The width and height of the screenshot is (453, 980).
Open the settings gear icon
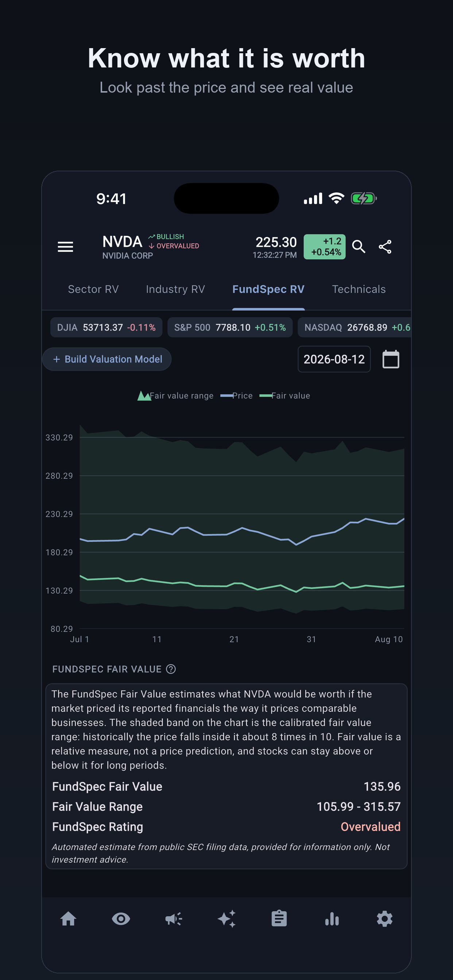tap(384, 919)
